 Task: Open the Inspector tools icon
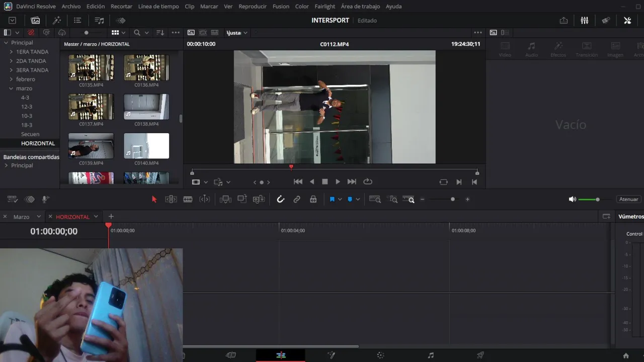[x=627, y=21]
